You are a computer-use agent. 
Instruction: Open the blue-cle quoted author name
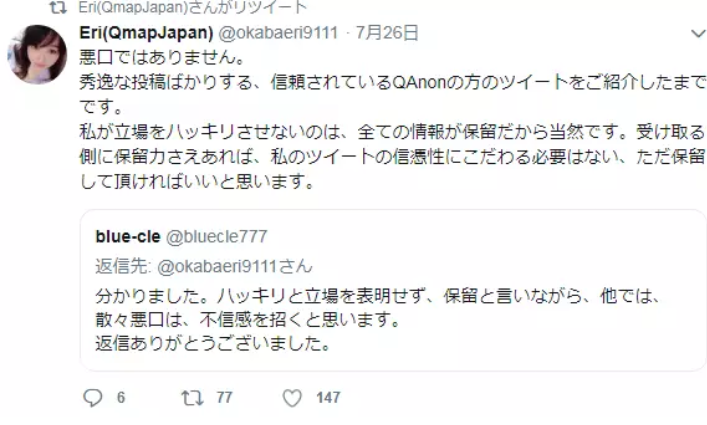click(x=128, y=237)
